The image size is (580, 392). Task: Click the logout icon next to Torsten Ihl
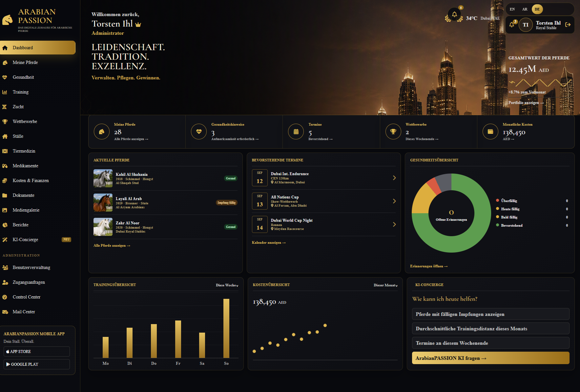tap(568, 25)
